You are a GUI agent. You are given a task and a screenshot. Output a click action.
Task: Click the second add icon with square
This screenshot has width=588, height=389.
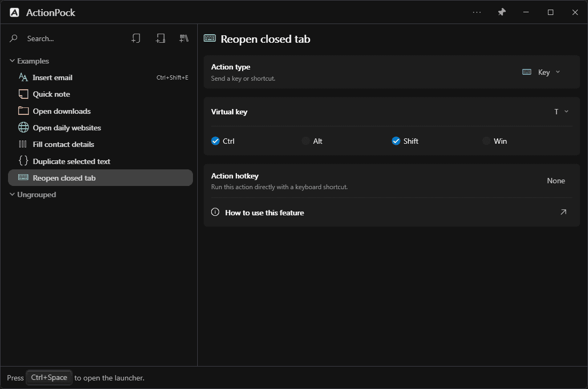160,38
